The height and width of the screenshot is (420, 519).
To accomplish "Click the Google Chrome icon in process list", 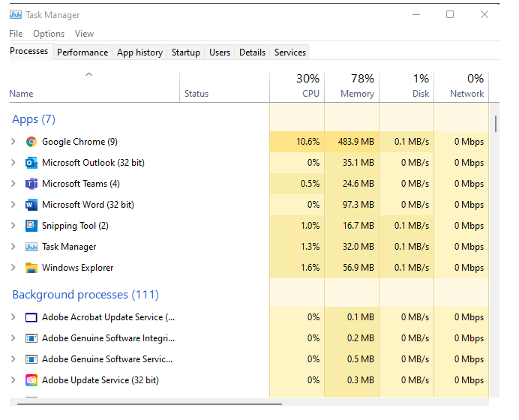I will tap(31, 142).
